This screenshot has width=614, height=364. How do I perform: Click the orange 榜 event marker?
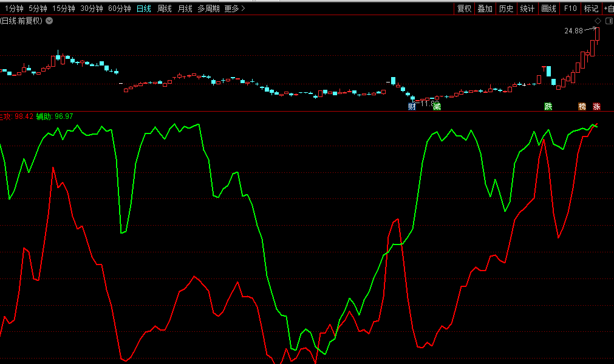pos(582,107)
